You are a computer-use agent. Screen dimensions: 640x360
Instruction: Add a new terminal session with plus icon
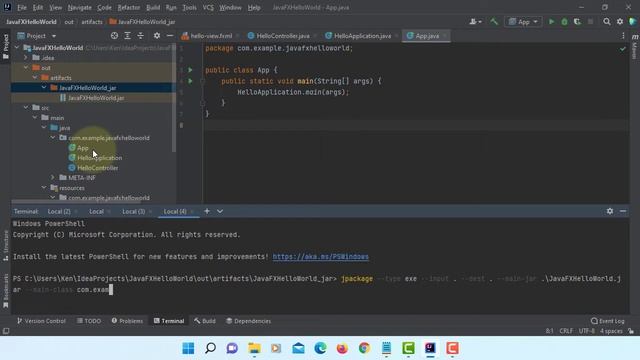point(207,211)
